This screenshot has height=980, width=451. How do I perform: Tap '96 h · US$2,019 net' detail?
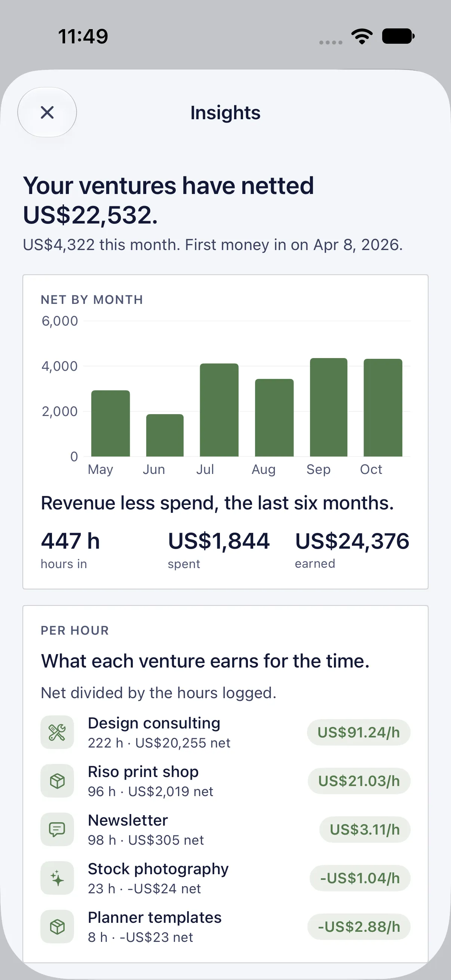(x=150, y=791)
